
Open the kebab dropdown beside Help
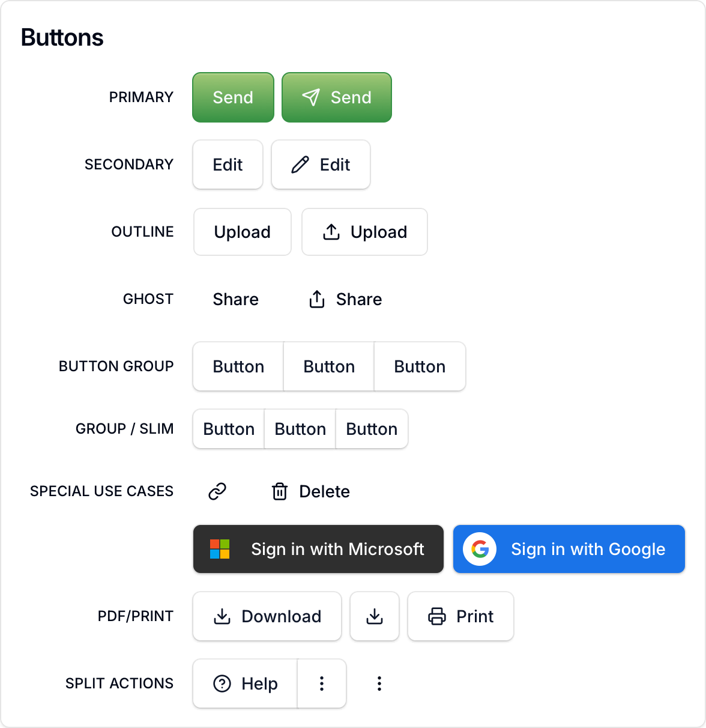point(322,684)
